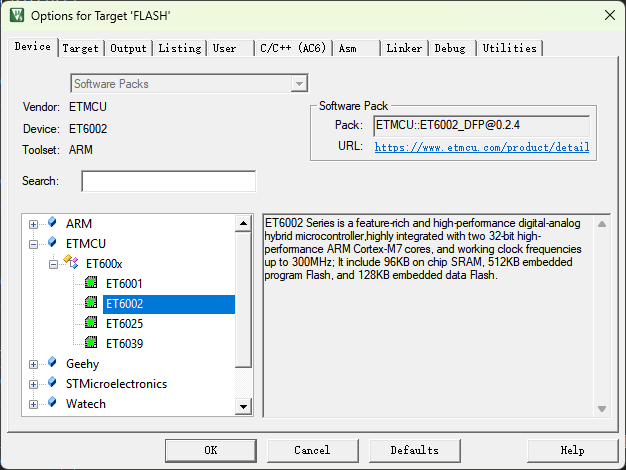Click the ETMCU vendor diamond icon

tap(52, 242)
